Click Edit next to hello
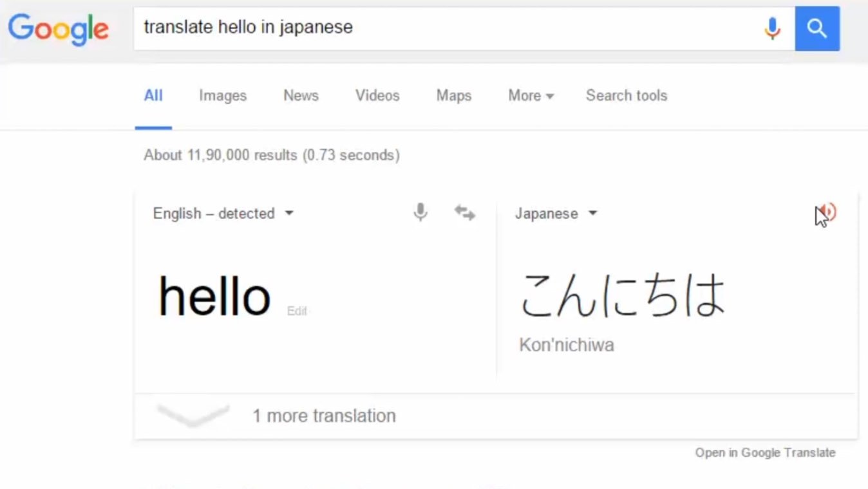The width and height of the screenshot is (868, 489). [297, 311]
